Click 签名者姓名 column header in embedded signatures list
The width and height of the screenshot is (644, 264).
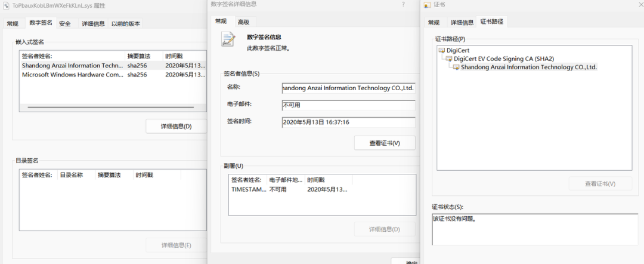pos(72,56)
